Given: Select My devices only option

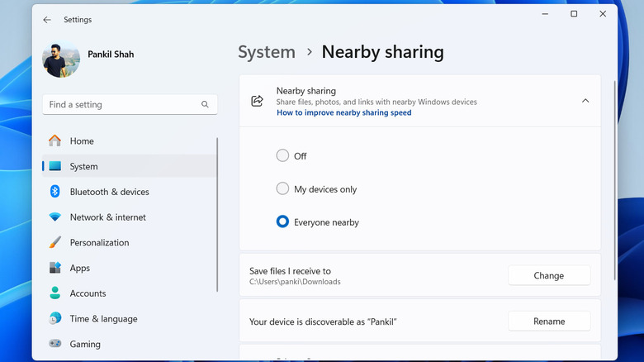Looking at the screenshot, I should pyautogui.click(x=282, y=189).
